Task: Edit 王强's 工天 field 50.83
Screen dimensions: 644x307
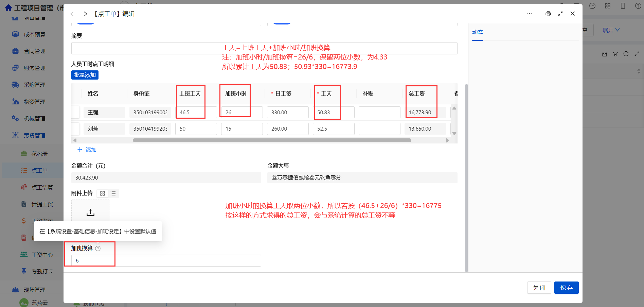Action: (334, 112)
